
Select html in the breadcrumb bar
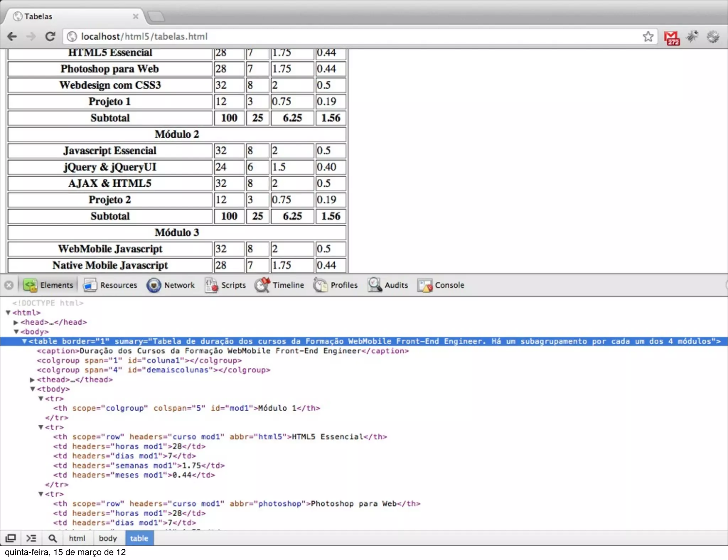(77, 538)
